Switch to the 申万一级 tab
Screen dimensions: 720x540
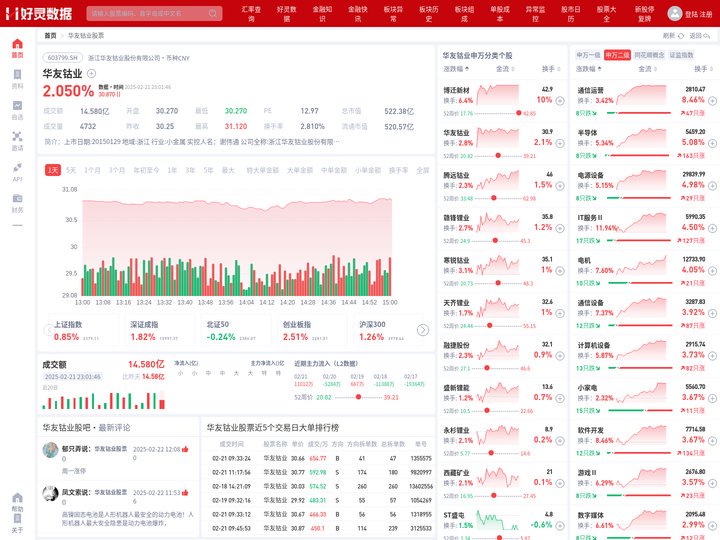[x=588, y=55]
